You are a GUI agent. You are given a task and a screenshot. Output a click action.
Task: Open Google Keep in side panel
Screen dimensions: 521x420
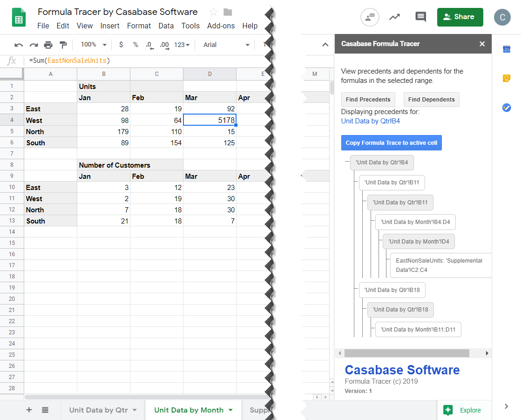(507, 78)
